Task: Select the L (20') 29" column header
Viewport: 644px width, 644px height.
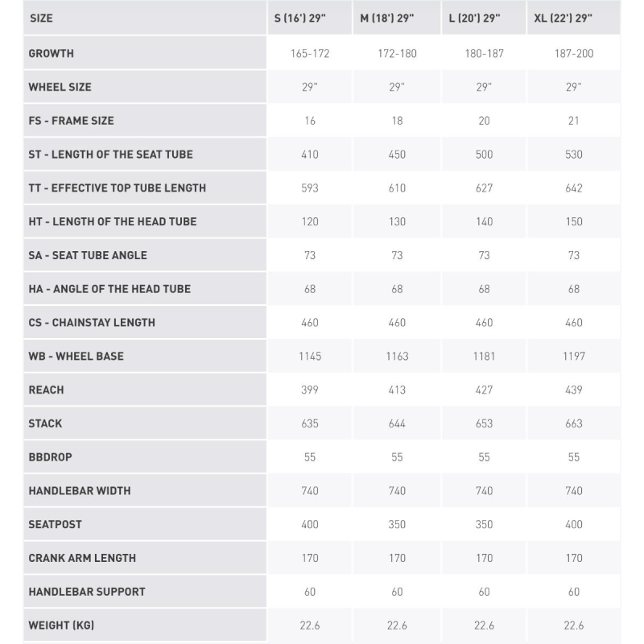Action: 474,18
